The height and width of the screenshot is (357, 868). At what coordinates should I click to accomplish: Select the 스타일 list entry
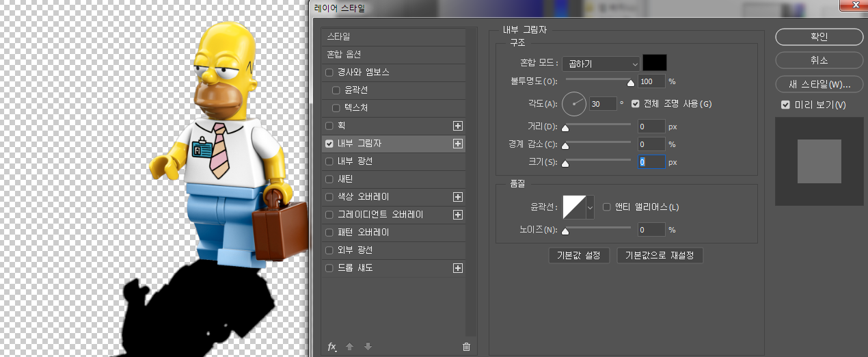click(393, 37)
